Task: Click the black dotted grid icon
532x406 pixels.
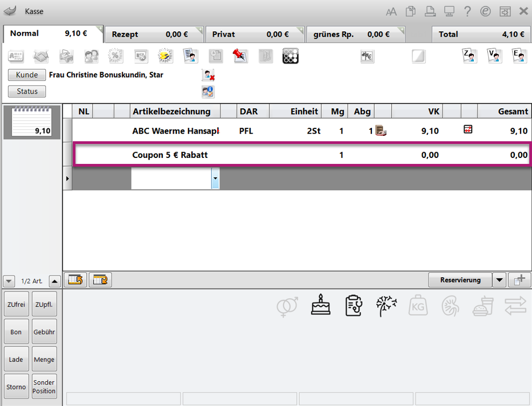Action: pos(290,56)
